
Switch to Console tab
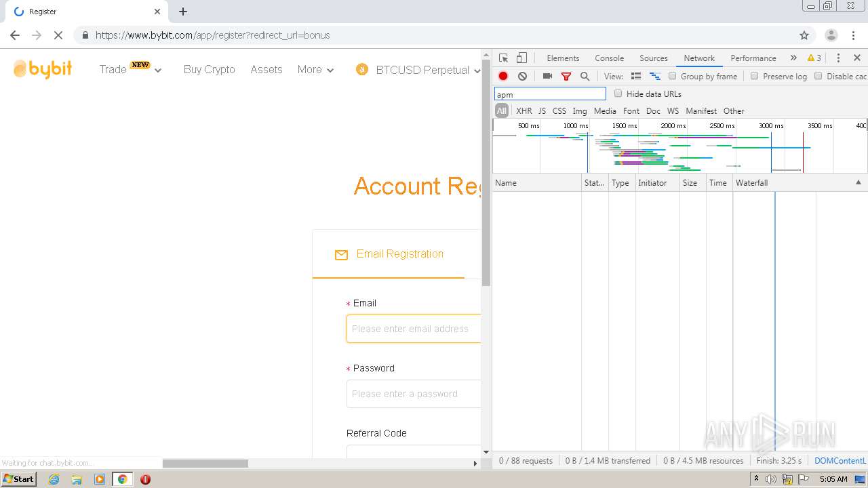609,58
